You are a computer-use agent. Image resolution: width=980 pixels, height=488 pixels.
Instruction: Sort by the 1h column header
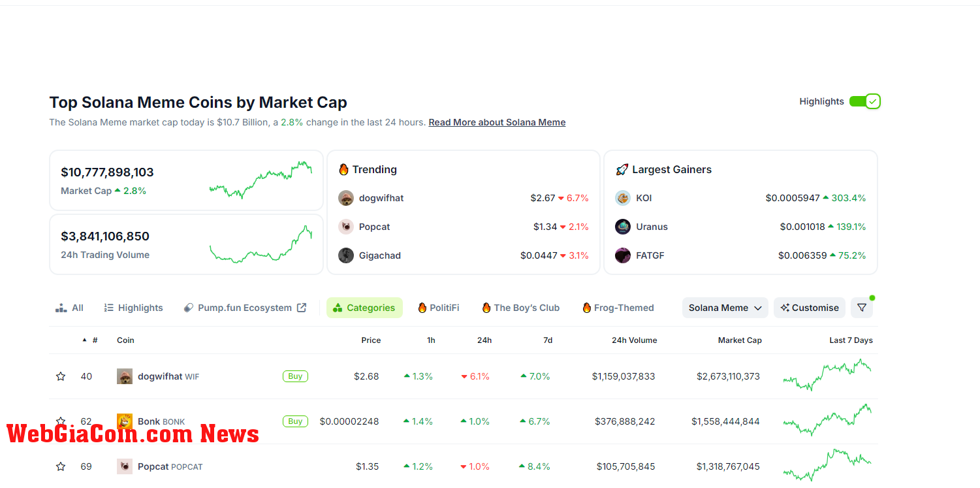431,340
